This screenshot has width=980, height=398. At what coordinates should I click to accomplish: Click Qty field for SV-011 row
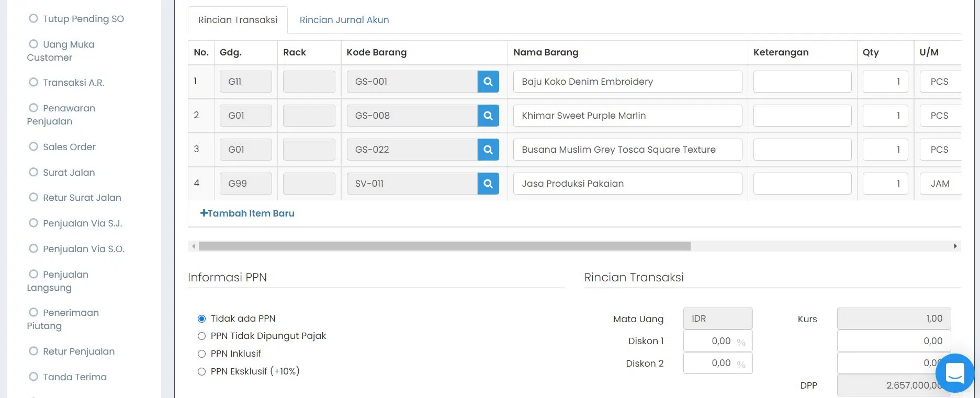(885, 184)
